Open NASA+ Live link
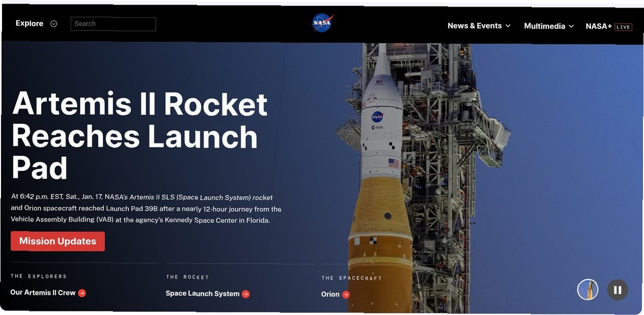 [x=608, y=27]
